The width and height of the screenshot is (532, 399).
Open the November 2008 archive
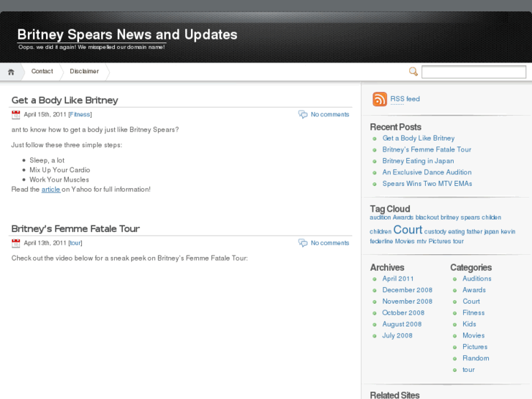coord(407,302)
